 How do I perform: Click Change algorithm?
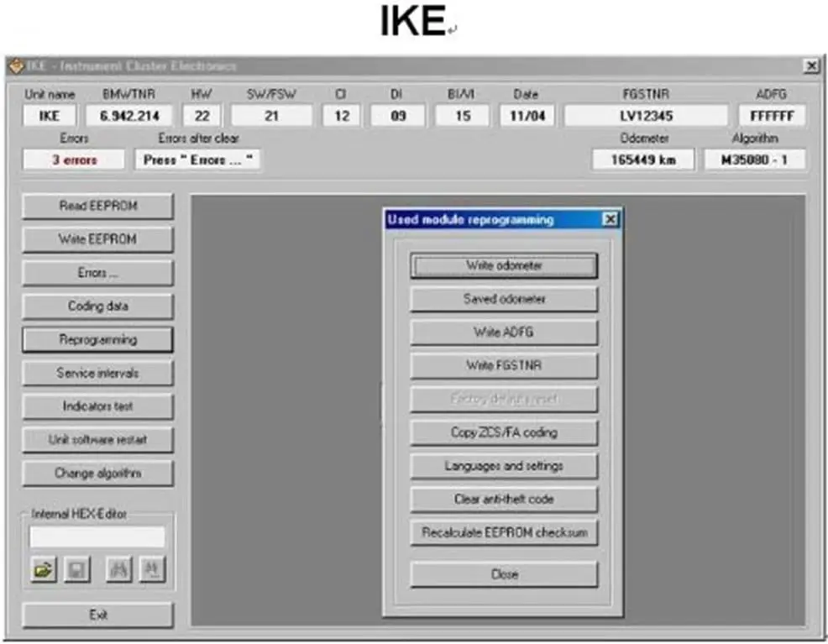pos(98,473)
